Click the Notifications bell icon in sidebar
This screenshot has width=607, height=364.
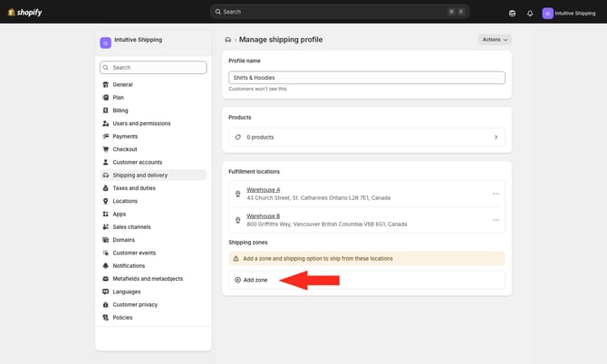[x=105, y=265]
